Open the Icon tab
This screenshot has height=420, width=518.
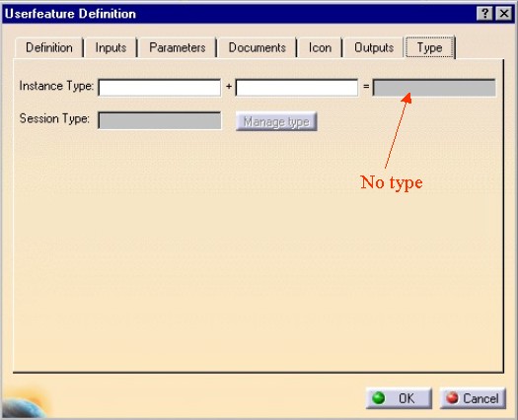coord(320,48)
